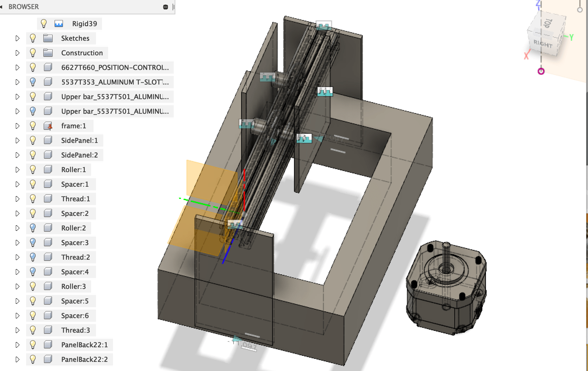Collapse browser panel with the minus icon
Screen dimensions: 588x371
tap(166, 7)
